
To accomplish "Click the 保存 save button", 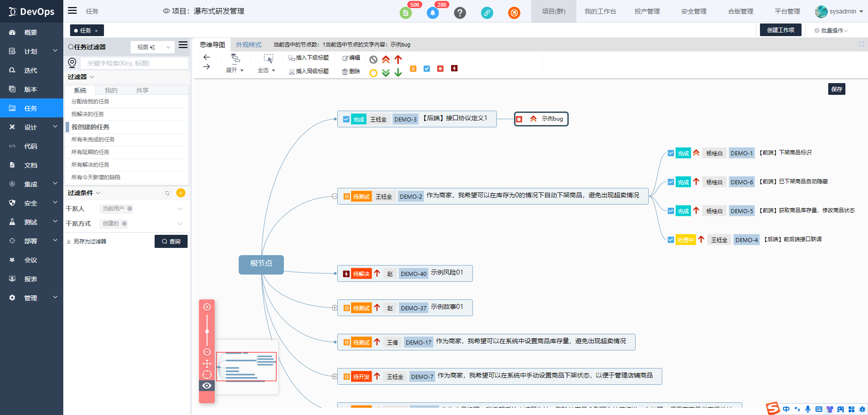I will click(x=836, y=89).
